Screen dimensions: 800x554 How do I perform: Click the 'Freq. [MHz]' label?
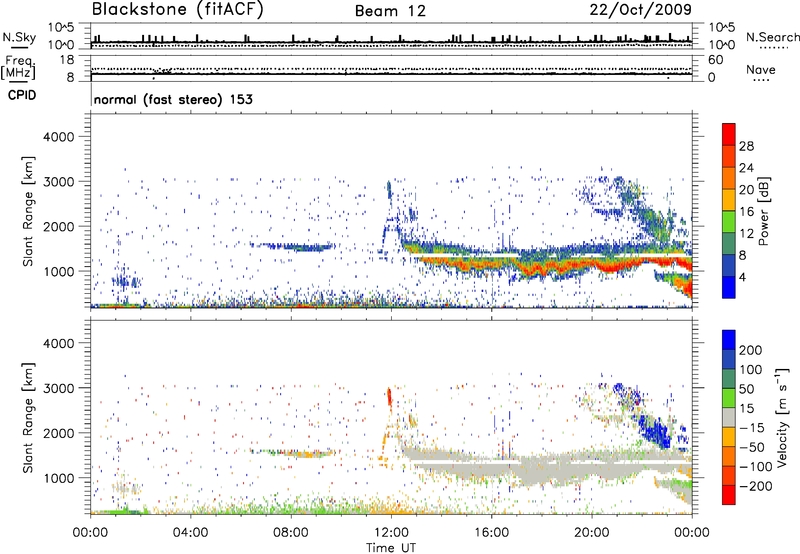pyautogui.click(x=19, y=68)
